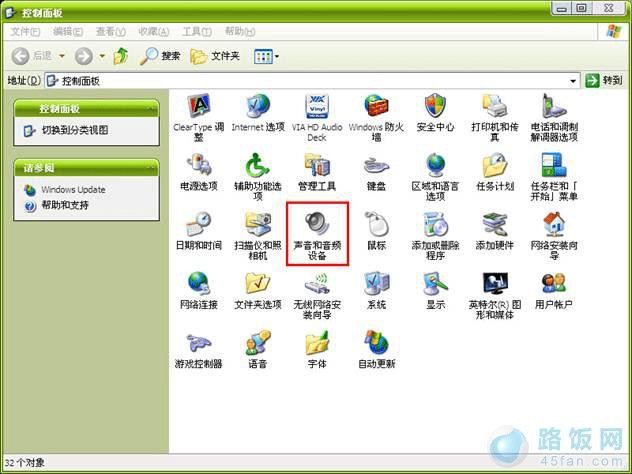Viewport: 632px width, 474px height.
Task: Click the 控制面板 address field
Action: [x=312, y=81]
